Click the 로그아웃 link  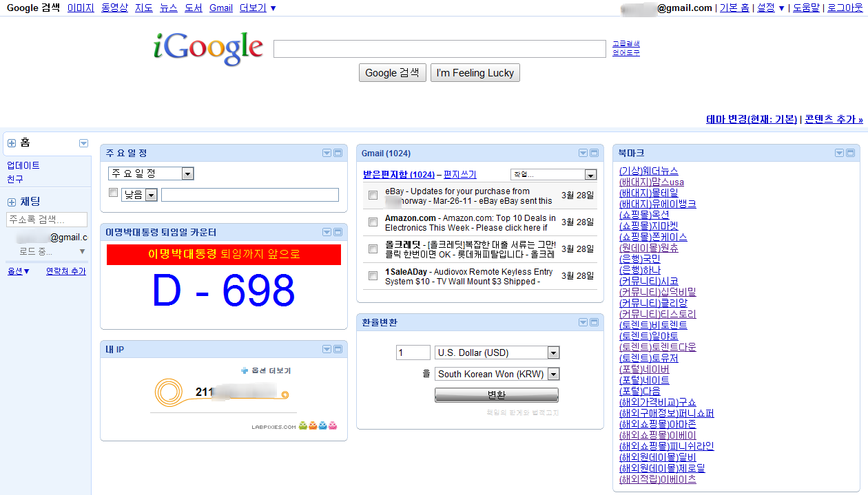[845, 8]
